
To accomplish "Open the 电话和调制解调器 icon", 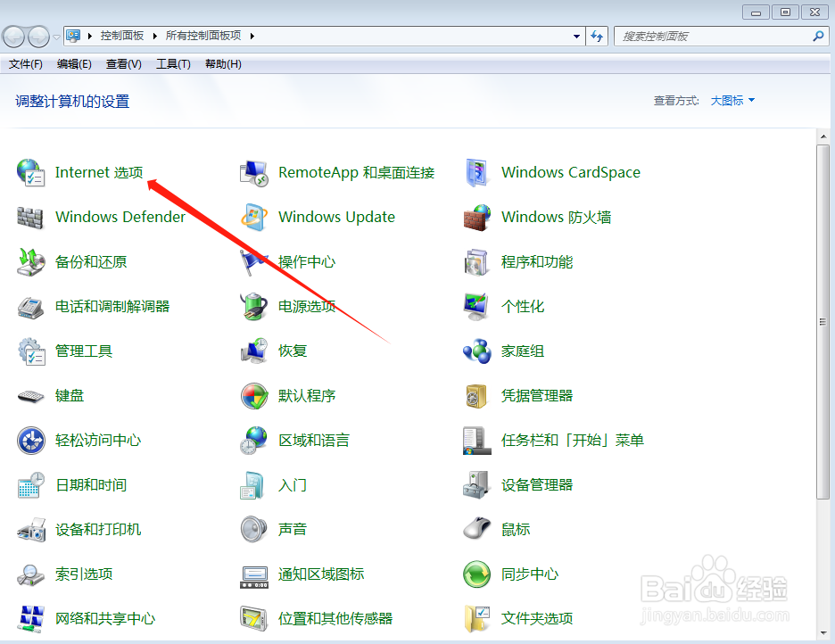I will [31, 307].
